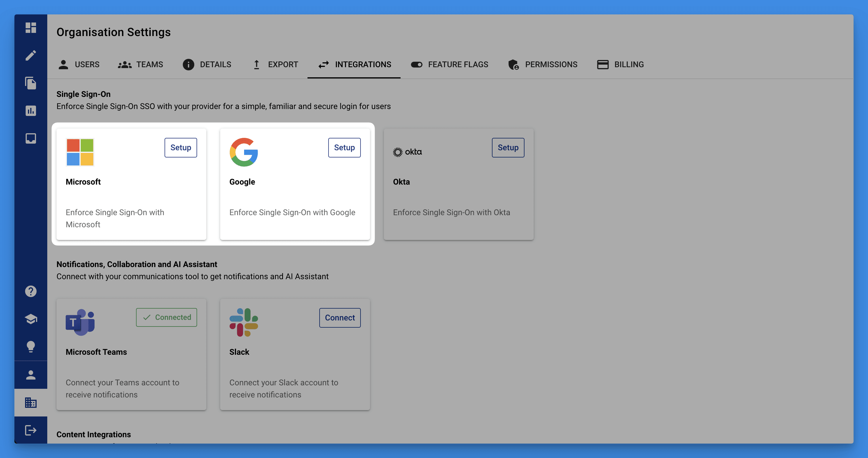Click the pencil edit sidebar icon

click(x=31, y=55)
